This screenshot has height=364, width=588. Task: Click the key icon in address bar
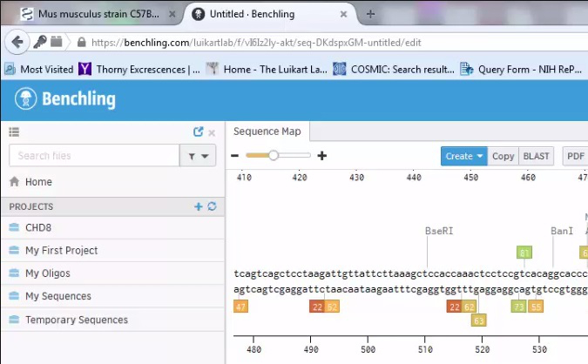coord(39,42)
